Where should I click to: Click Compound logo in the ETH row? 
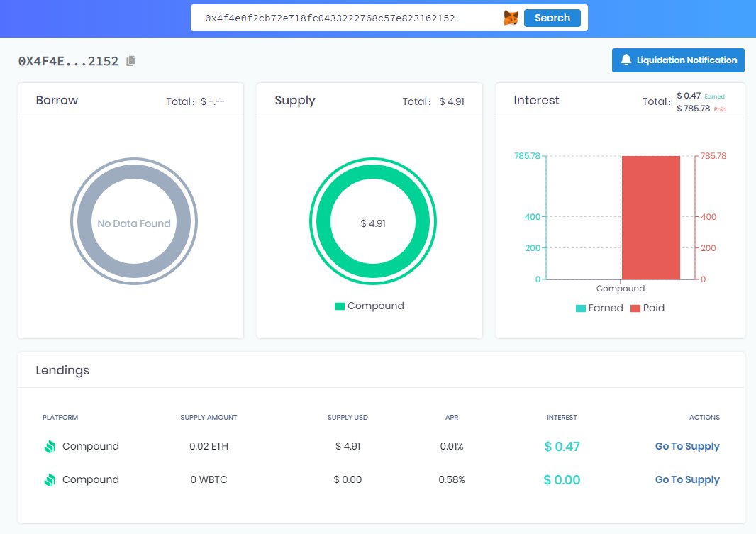coord(50,447)
